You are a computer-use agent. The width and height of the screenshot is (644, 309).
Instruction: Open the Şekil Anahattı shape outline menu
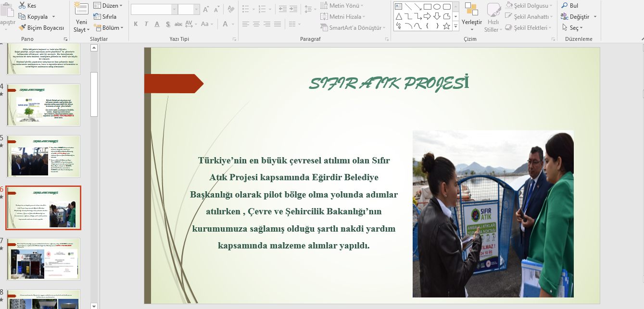tap(529, 16)
